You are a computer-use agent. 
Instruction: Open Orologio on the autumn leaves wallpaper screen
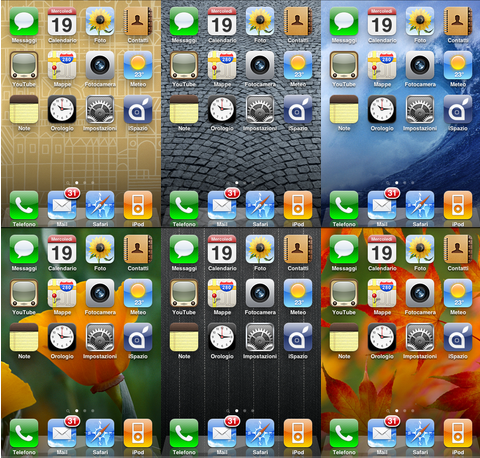[382, 337]
